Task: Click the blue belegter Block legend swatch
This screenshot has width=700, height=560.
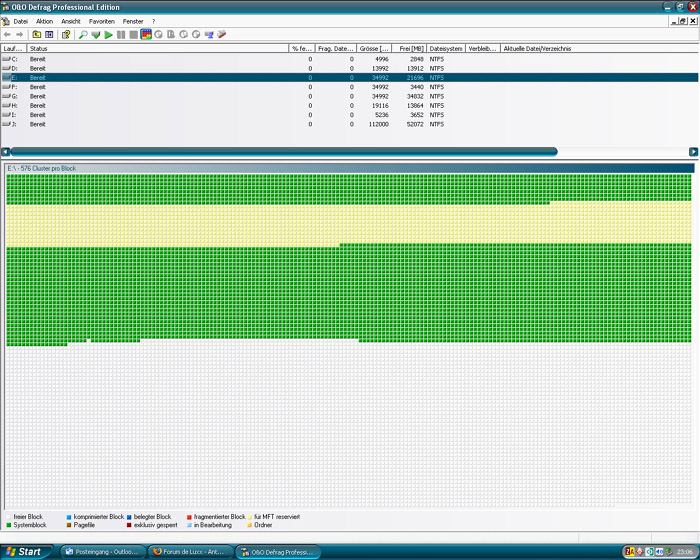Action: tap(129, 517)
